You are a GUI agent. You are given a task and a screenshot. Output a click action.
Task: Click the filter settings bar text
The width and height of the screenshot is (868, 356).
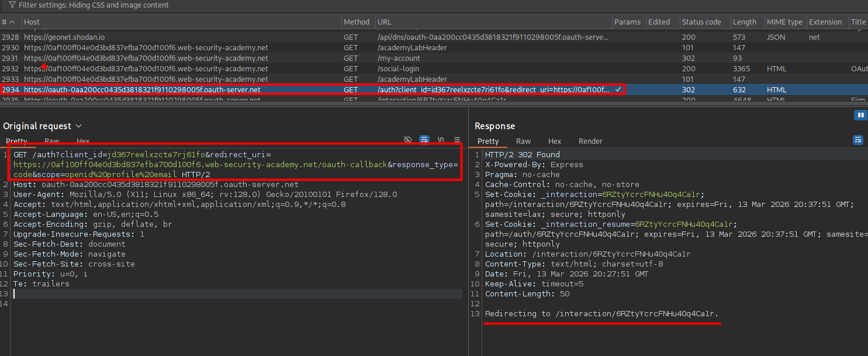94,5
